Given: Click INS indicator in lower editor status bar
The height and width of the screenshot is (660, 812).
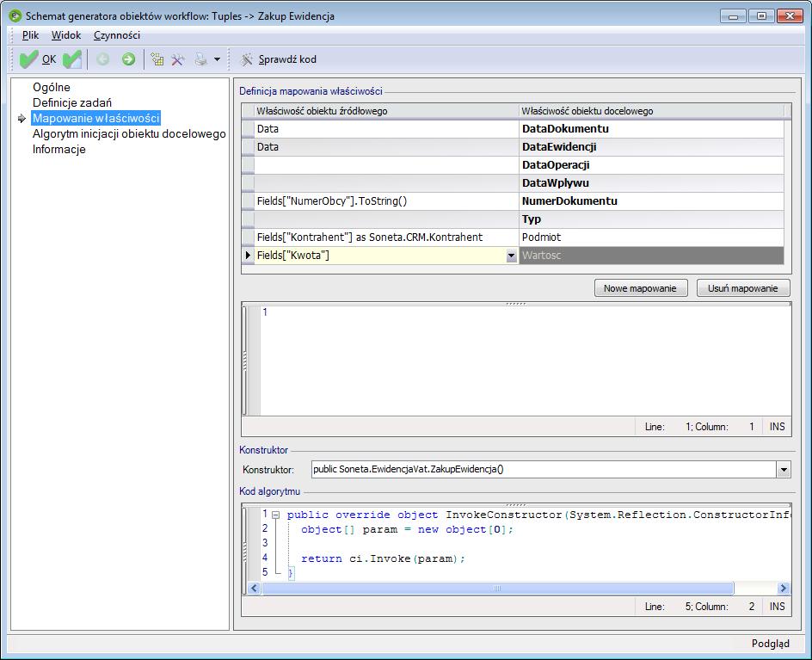Looking at the screenshot, I should [778, 607].
